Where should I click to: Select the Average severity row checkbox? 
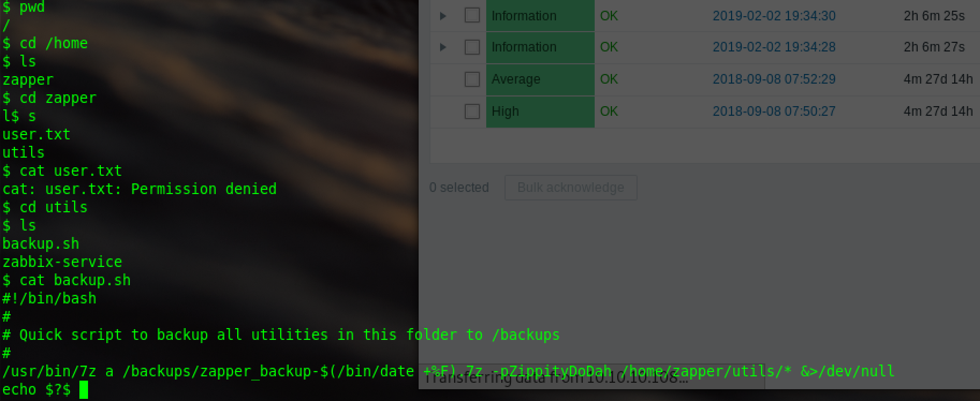472,79
